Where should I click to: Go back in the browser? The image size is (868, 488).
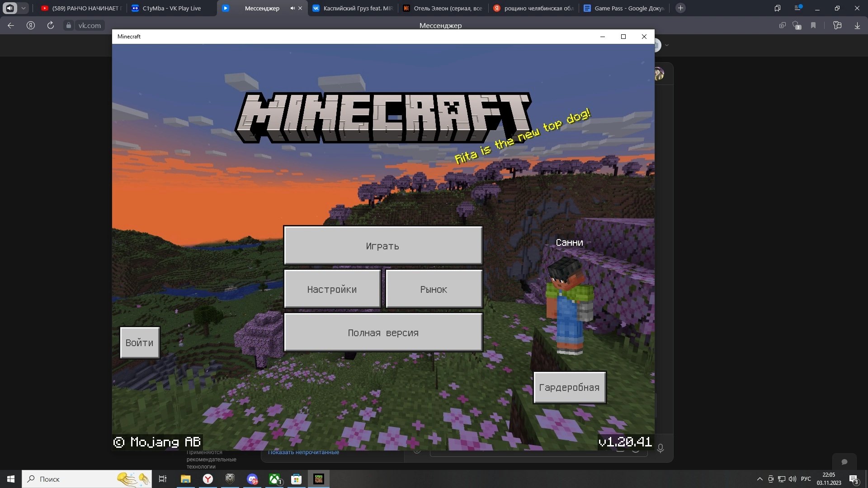coord(11,25)
